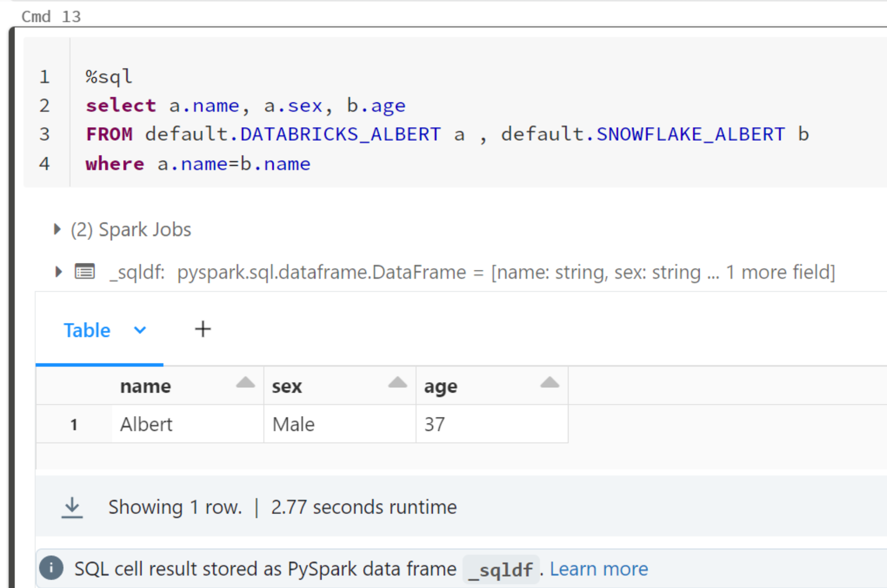Add a new visualization with the plus icon
The height and width of the screenshot is (588, 887).
click(202, 329)
